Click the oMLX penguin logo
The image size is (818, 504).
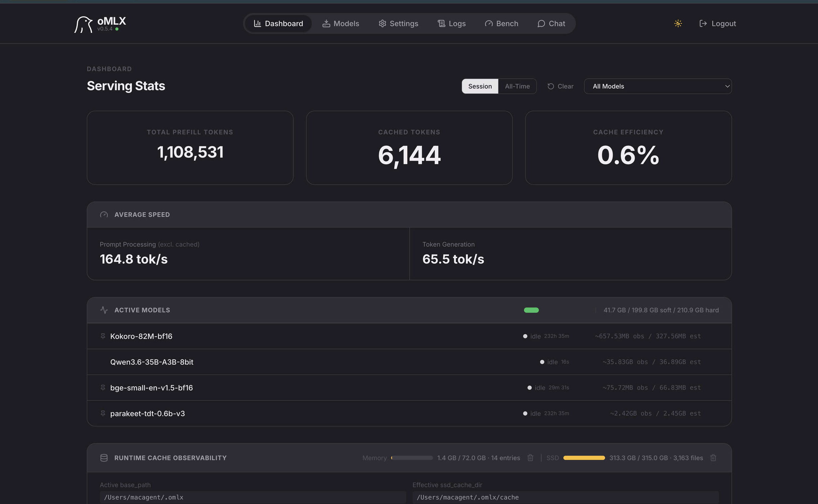[x=83, y=24]
